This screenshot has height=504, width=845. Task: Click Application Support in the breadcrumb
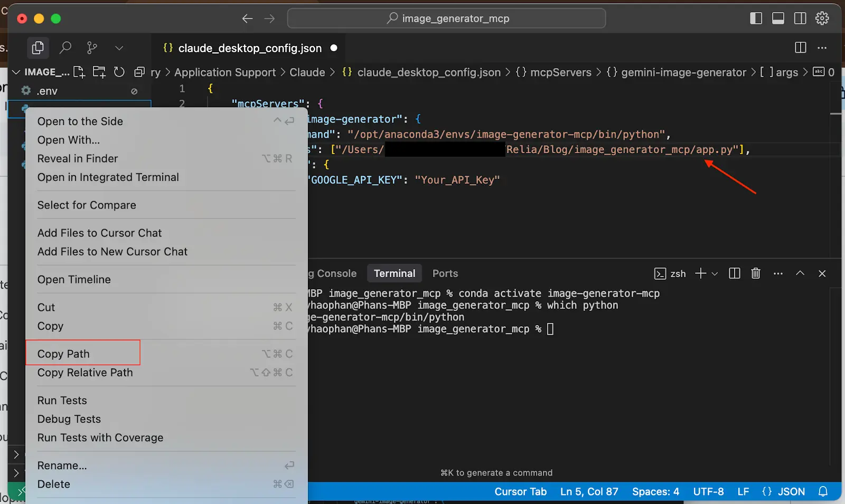(225, 73)
